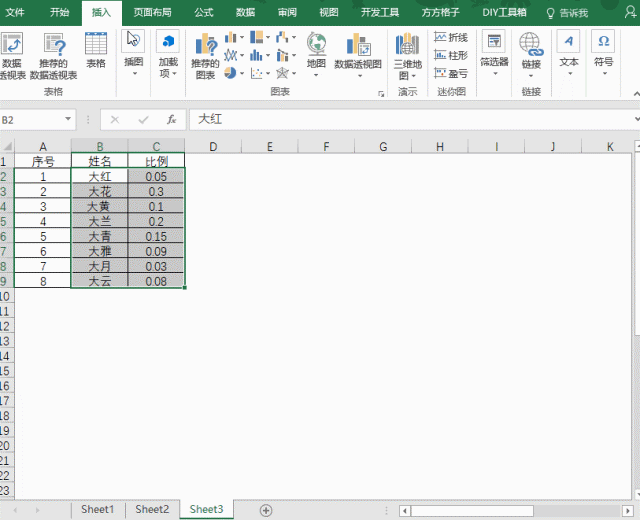Cancel the formula bar entry

click(115, 120)
